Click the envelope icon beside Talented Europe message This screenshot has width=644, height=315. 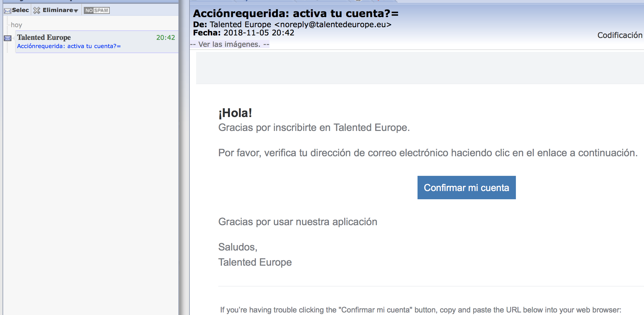(8, 38)
